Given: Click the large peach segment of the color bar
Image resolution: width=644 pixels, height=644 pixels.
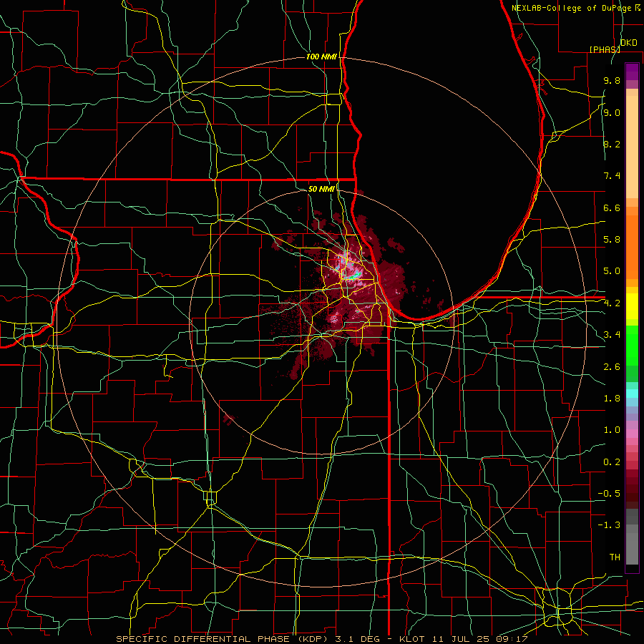Looking at the screenshot, I should (632, 147).
